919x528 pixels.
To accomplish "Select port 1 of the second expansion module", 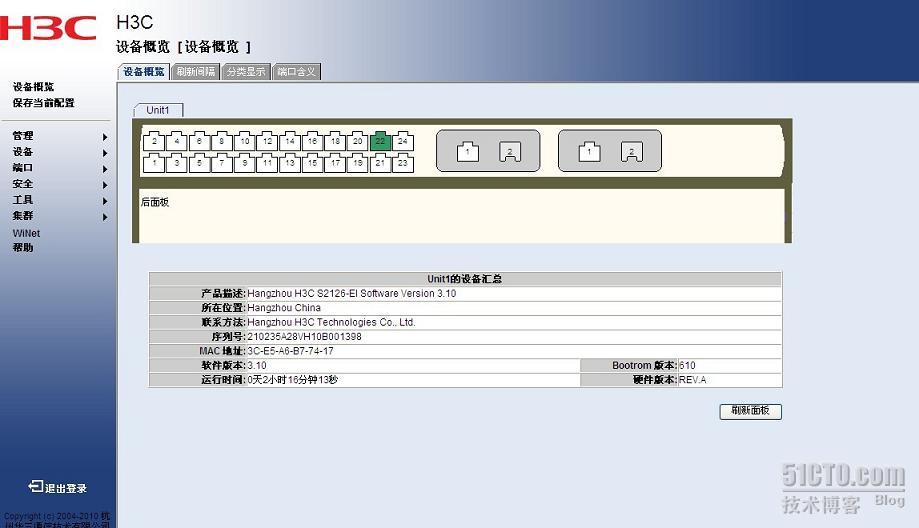I will click(x=590, y=152).
